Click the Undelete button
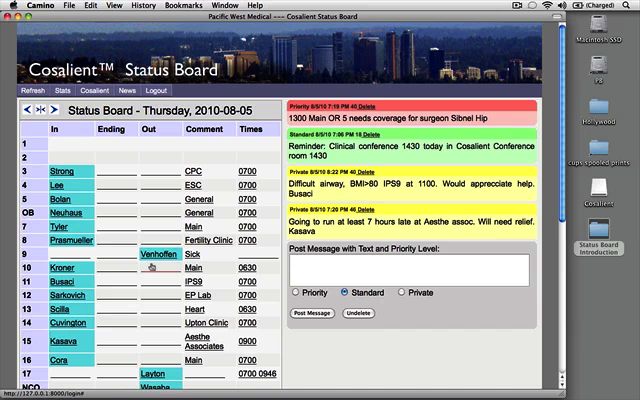The width and height of the screenshot is (640, 400). [x=358, y=313]
